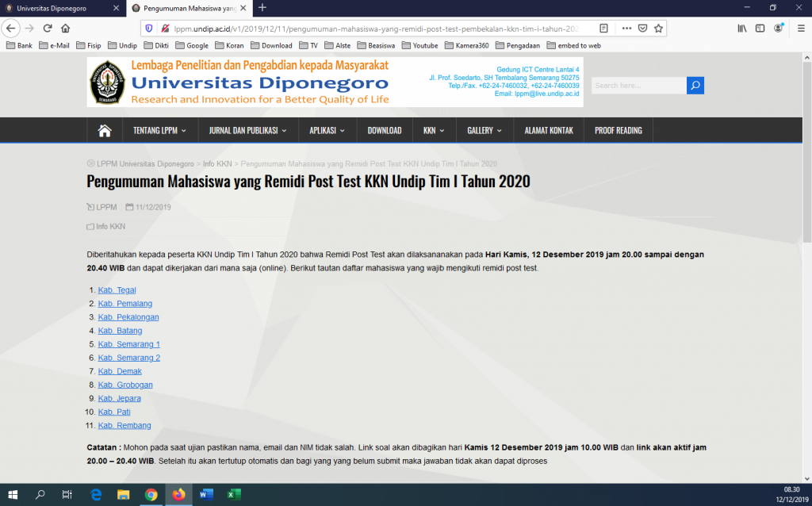Open Excel from the Windows taskbar
The height and width of the screenshot is (506, 812).
click(x=234, y=494)
